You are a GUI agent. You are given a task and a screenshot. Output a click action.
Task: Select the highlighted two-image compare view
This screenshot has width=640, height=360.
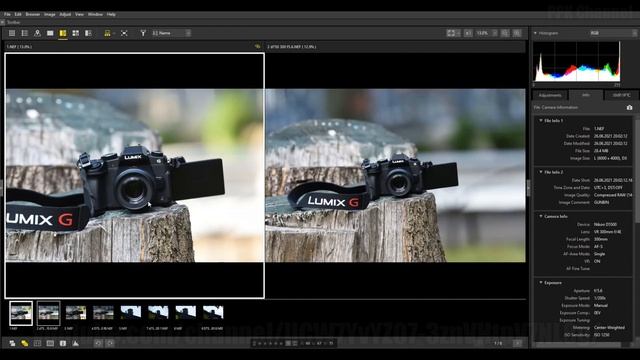62,33
